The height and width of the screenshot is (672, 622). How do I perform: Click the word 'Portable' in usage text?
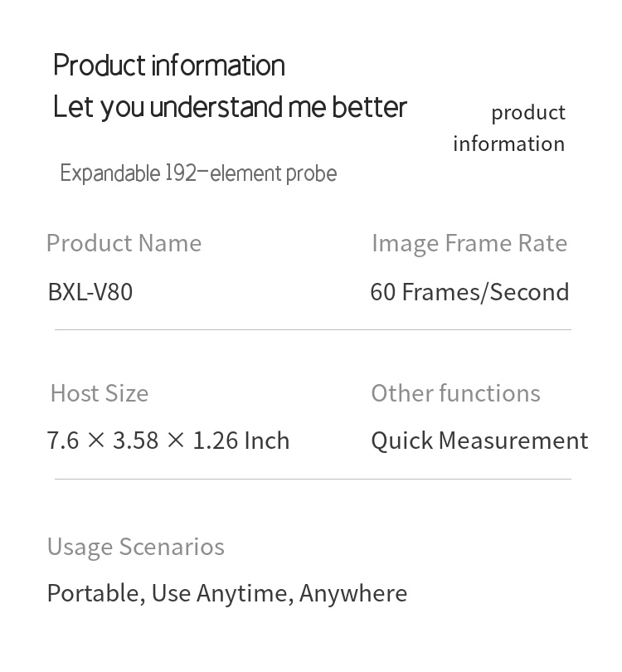tap(95, 593)
